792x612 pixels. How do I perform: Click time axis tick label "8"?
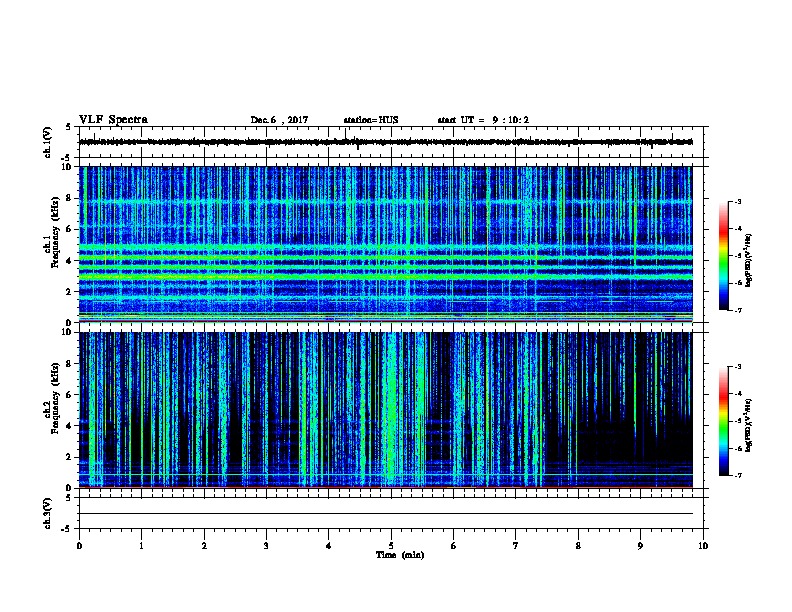tap(578, 546)
